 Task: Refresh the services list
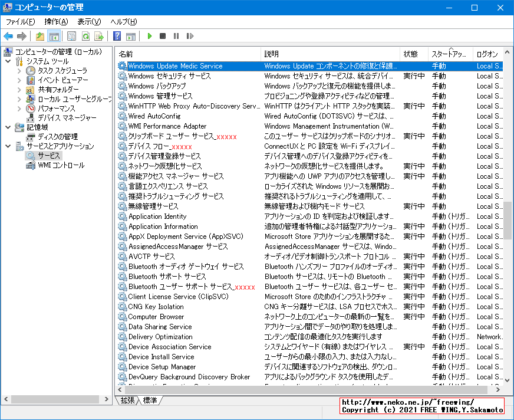coord(85,36)
